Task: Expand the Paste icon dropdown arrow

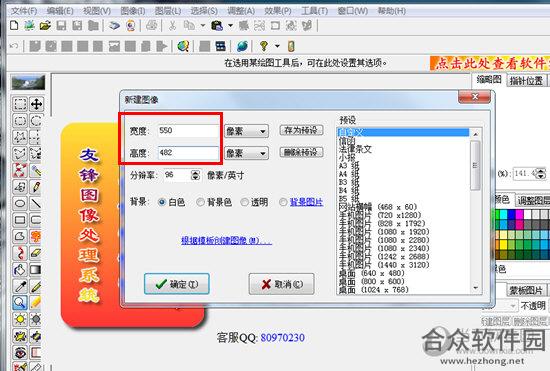Action: [x=230, y=26]
